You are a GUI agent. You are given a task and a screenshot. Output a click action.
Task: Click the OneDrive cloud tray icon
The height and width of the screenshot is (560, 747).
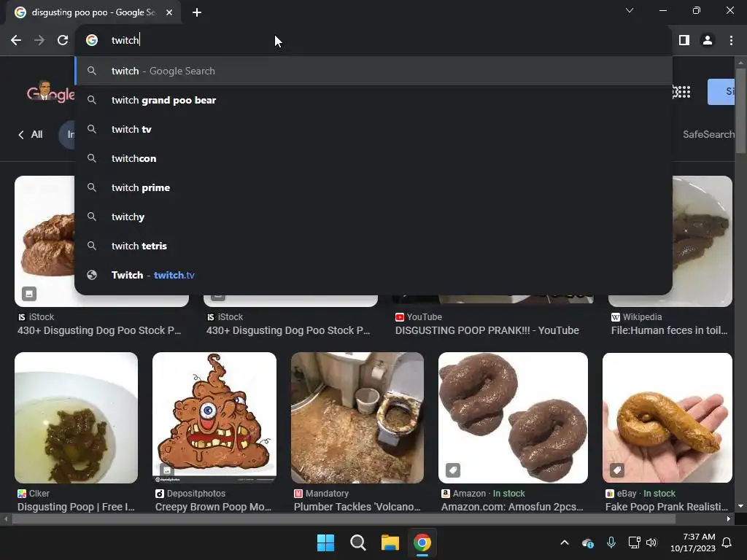[588, 542]
